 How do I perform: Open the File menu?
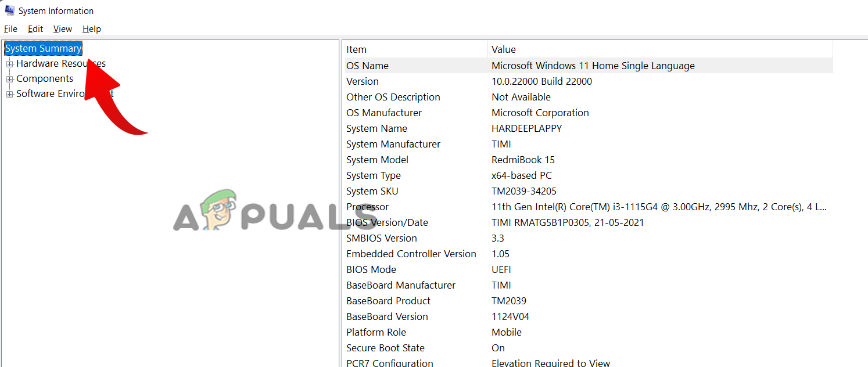[10, 29]
